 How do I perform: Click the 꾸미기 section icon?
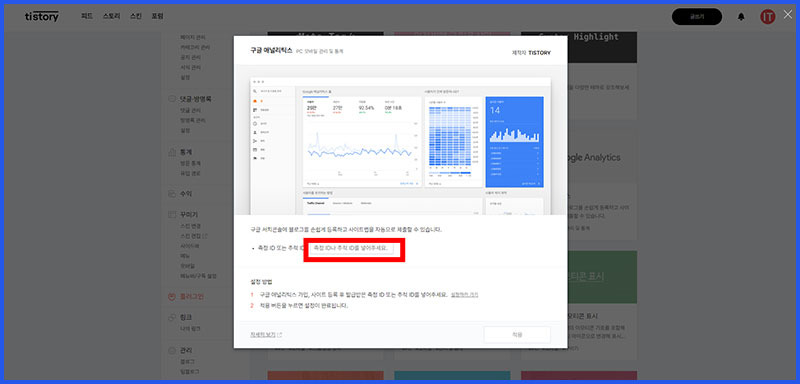coord(172,215)
